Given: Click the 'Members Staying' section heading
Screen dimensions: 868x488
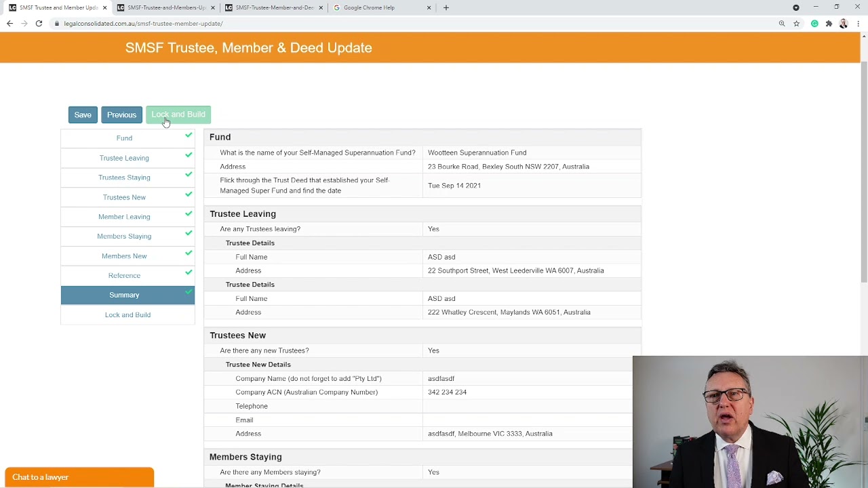Looking at the screenshot, I should click(245, 457).
